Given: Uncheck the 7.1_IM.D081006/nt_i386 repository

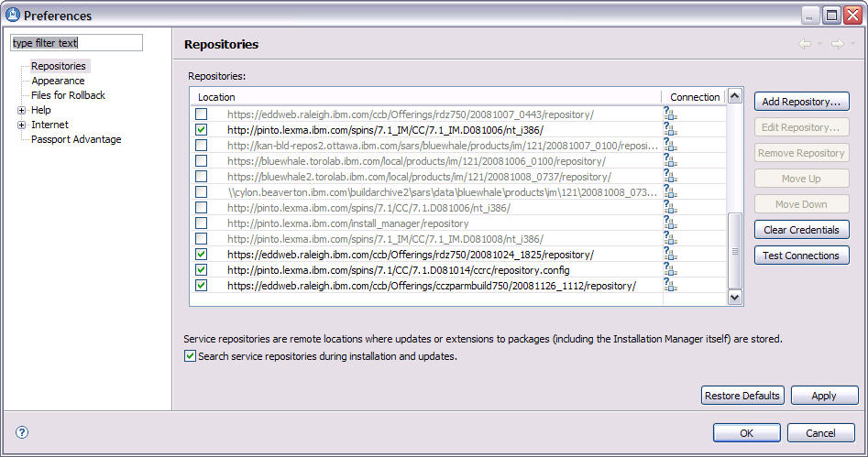Looking at the screenshot, I should [202, 129].
